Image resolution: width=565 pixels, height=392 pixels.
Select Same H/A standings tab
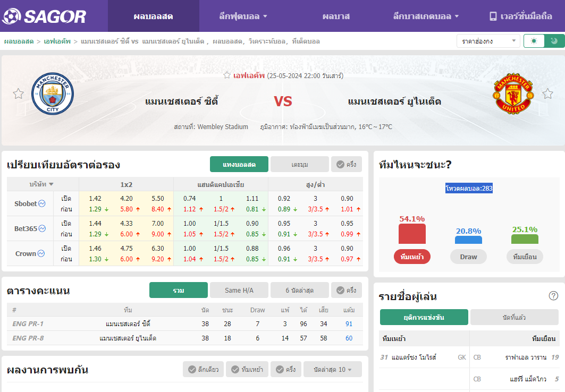point(239,290)
